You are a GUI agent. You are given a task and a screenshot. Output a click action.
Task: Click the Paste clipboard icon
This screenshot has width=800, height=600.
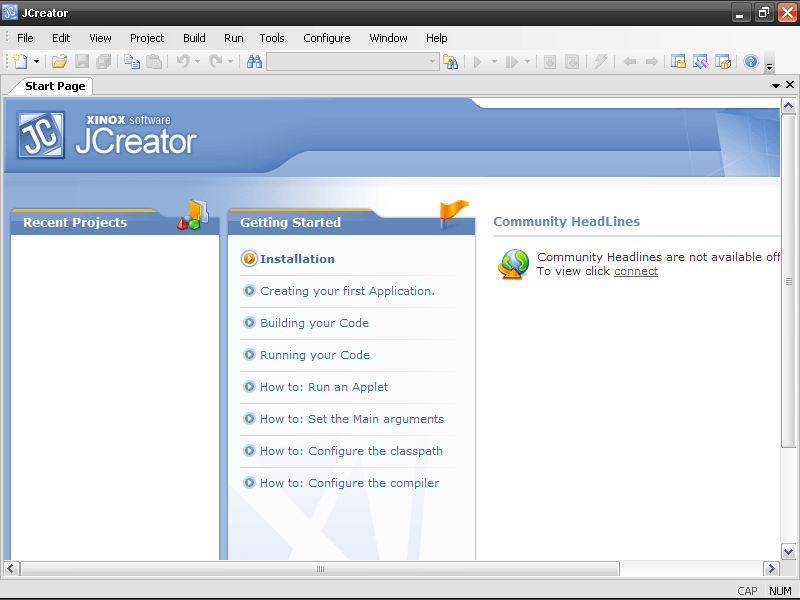[154, 62]
